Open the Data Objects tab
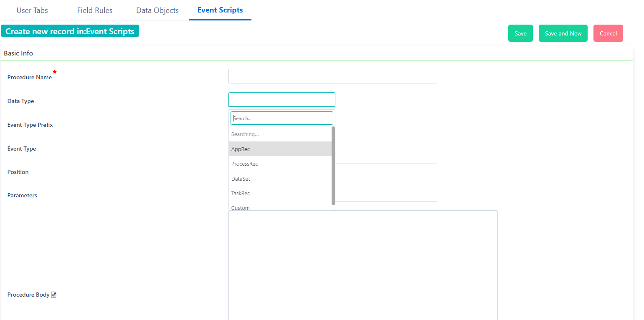 (x=157, y=10)
